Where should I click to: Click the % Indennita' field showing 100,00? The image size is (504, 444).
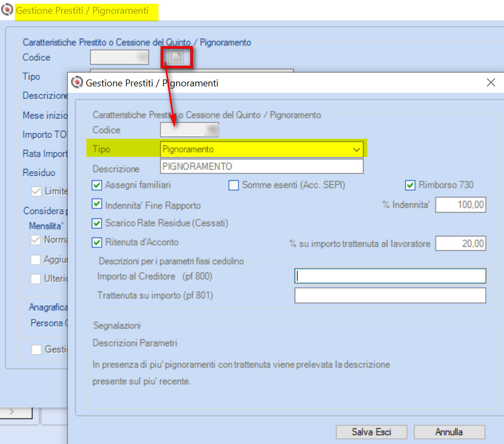point(461,205)
